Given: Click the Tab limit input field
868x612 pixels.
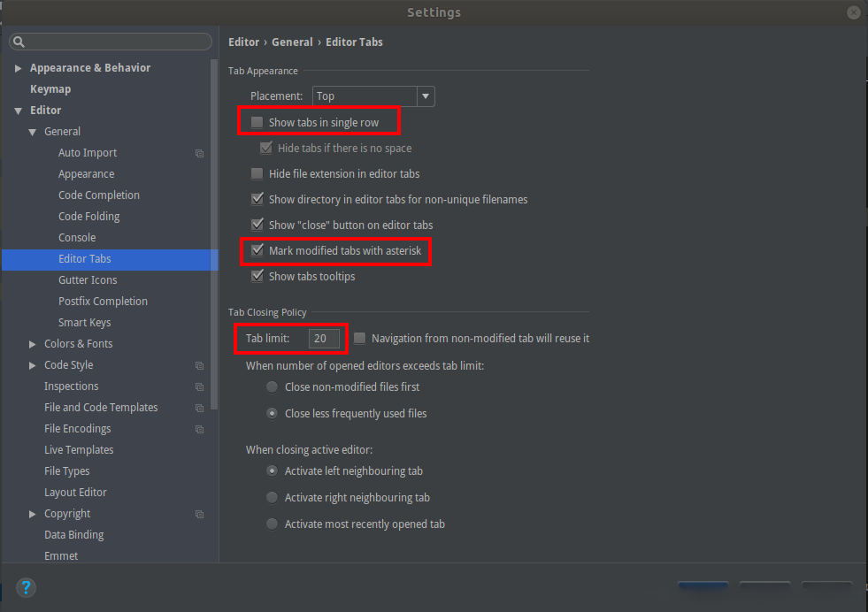Looking at the screenshot, I should click(x=324, y=338).
